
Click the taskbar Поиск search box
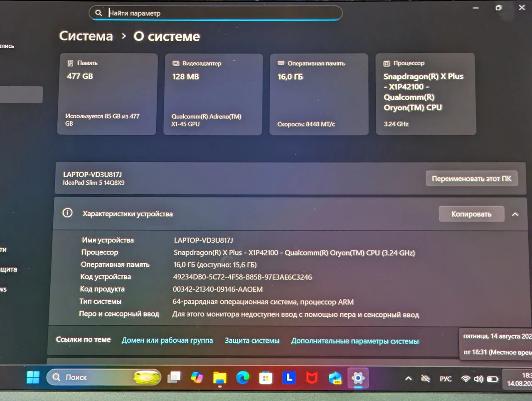coord(104,377)
